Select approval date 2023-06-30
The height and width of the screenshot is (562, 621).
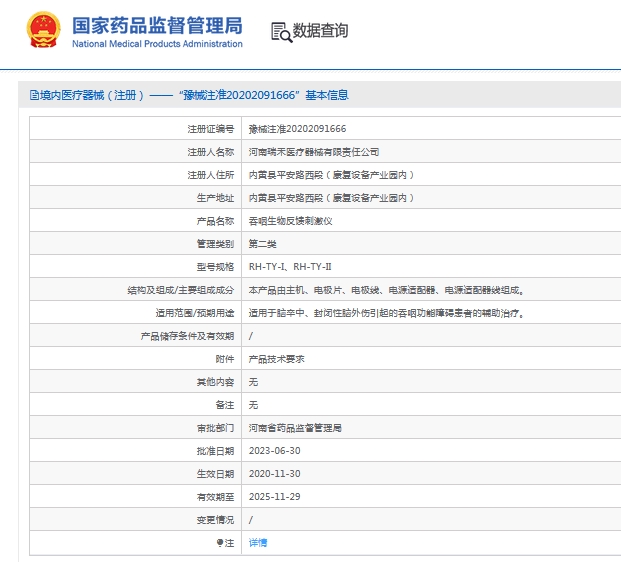(x=274, y=451)
